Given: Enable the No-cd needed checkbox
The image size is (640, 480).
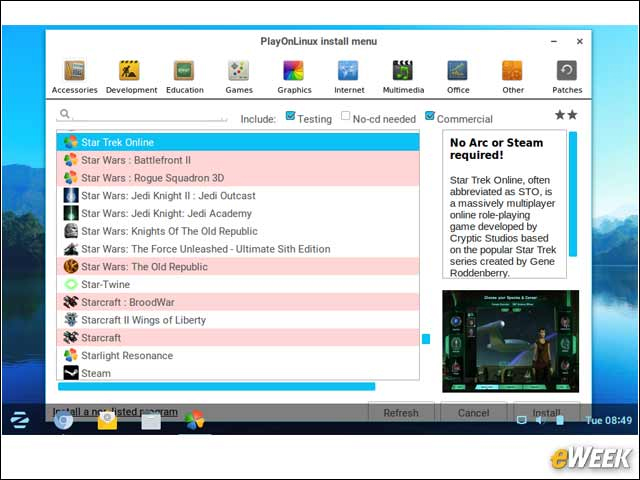Looking at the screenshot, I should 345,116.
